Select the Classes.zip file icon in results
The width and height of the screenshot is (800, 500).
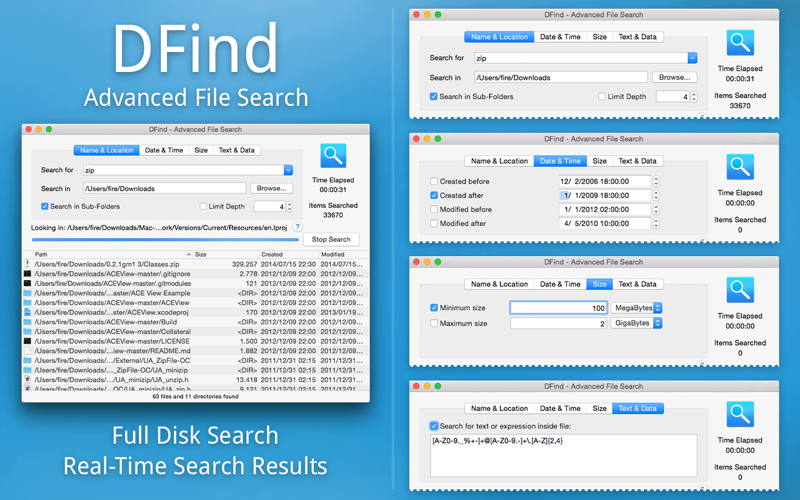tap(28, 264)
